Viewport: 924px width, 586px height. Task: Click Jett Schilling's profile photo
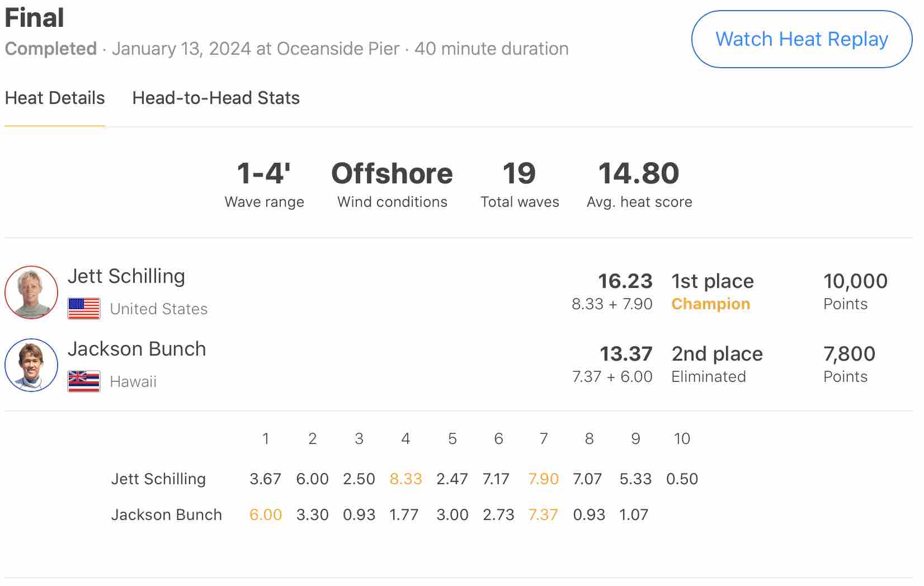[x=31, y=292]
